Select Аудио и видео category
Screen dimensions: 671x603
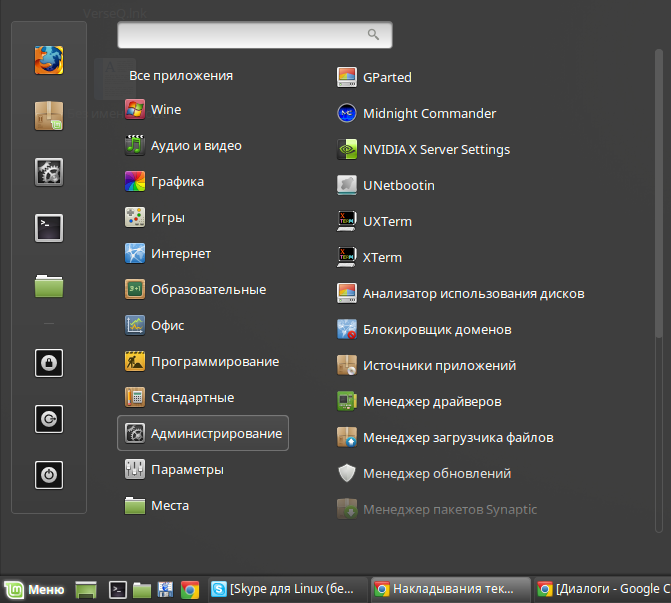pos(183,146)
